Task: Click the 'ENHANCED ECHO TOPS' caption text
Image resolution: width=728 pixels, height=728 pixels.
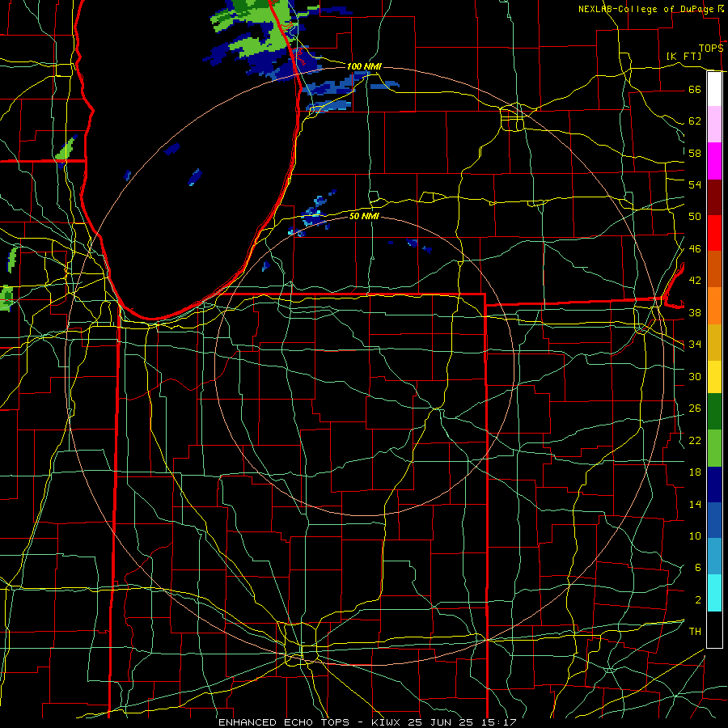Action: (x=284, y=722)
